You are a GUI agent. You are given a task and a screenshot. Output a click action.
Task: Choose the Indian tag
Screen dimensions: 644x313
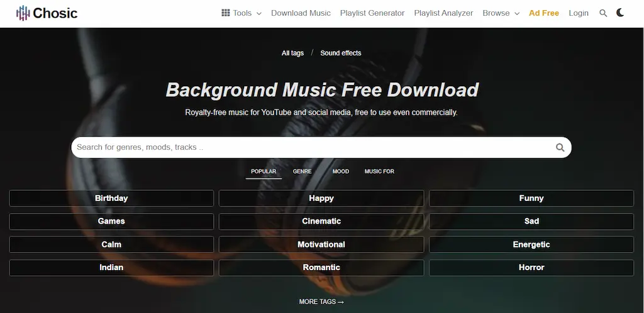[x=111, y=268]
